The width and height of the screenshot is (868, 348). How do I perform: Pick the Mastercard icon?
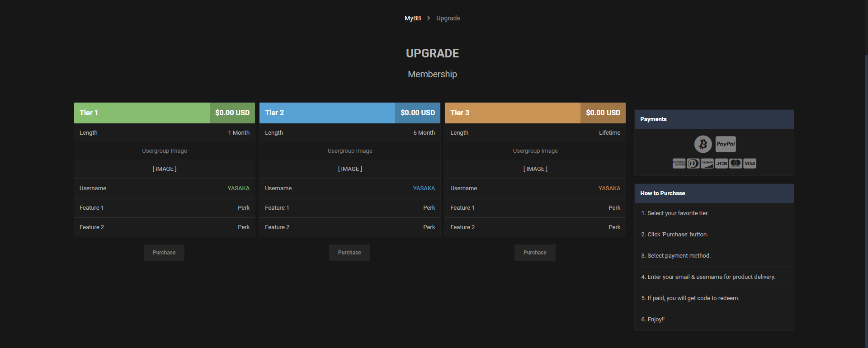736,164
